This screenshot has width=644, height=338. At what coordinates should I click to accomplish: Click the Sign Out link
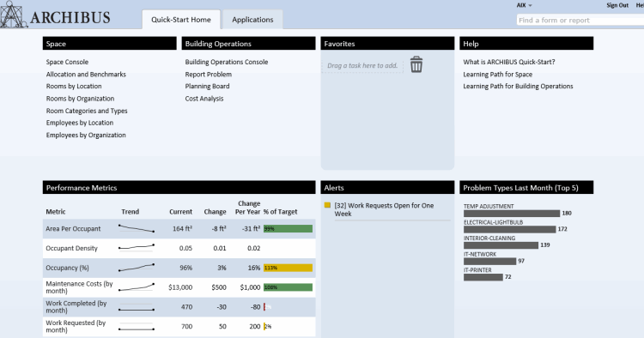(x=617, y=5)
